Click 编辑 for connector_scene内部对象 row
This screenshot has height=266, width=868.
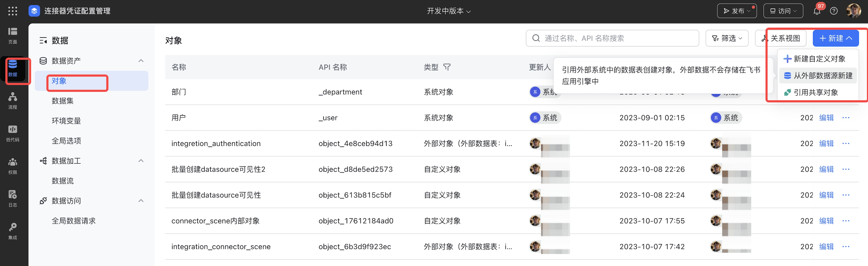pyautogui.click(x=826, y=221)
